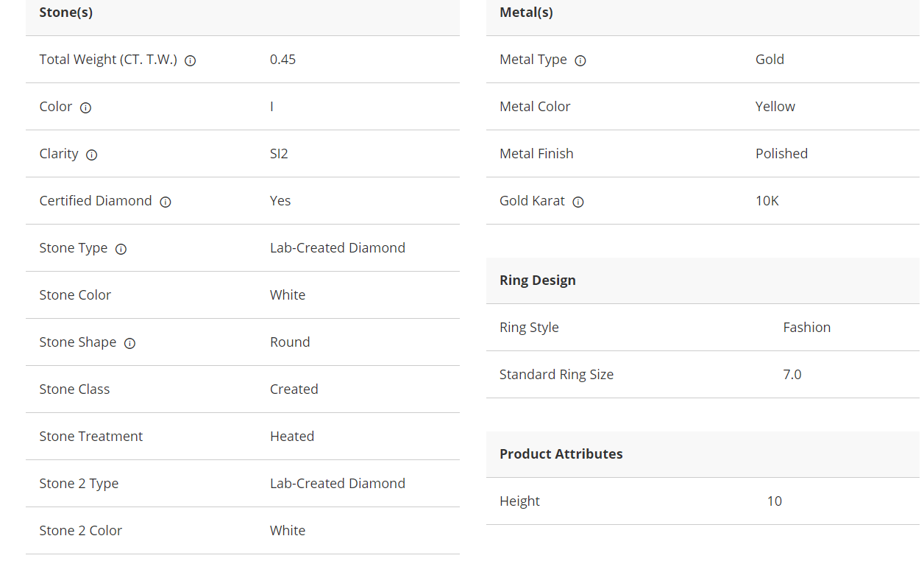Click the SI2 clarity value

tap(279, 154)
